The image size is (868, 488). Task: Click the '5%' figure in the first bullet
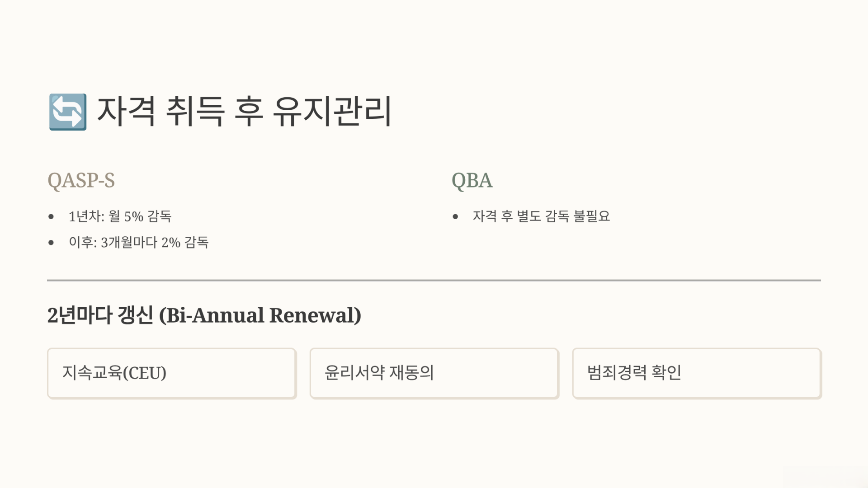pyautogui.click(x=133, y=217)
